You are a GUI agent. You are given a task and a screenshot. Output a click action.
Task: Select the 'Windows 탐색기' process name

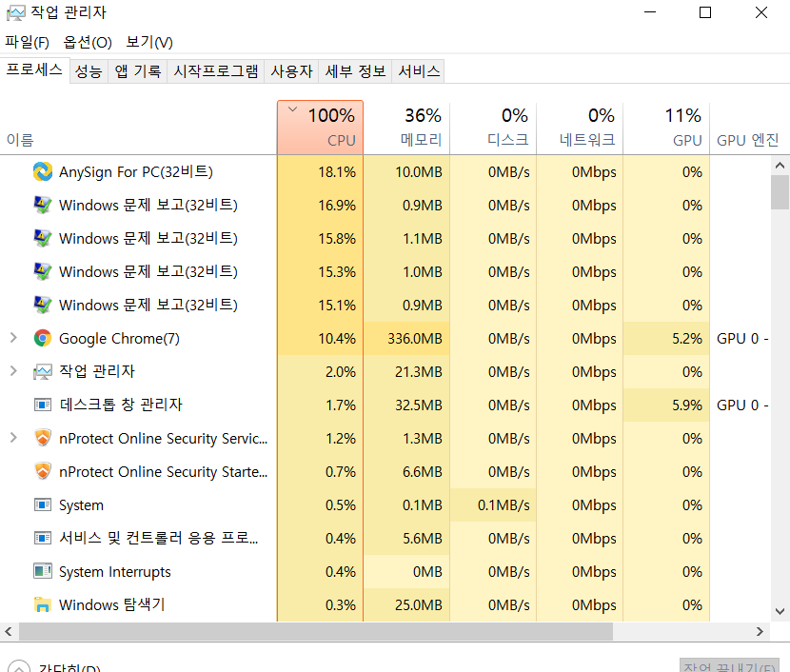112,604
